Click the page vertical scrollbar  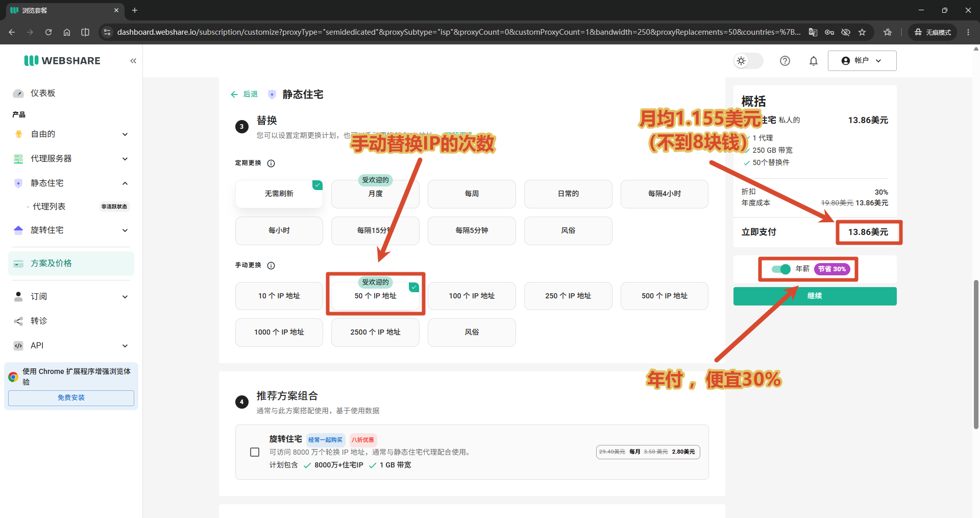976,355
